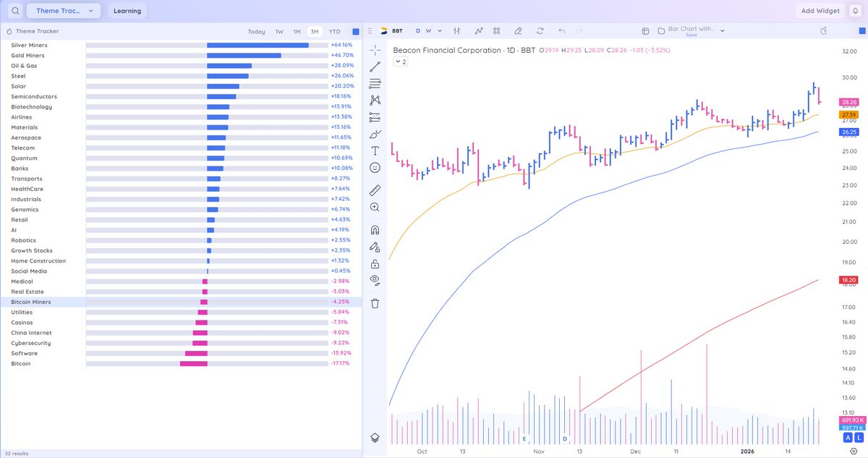Open the Learning tab

(x=127, y=11)
